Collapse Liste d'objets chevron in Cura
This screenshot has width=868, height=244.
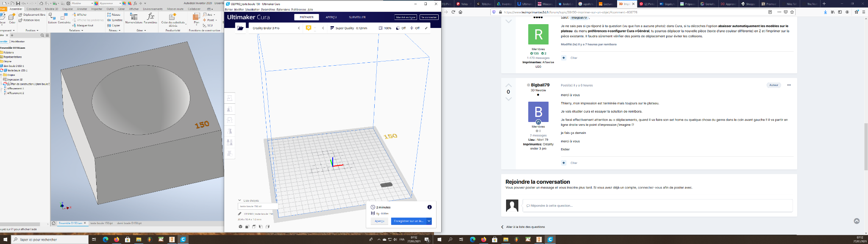pyautogui.click(x=240, y=200)
